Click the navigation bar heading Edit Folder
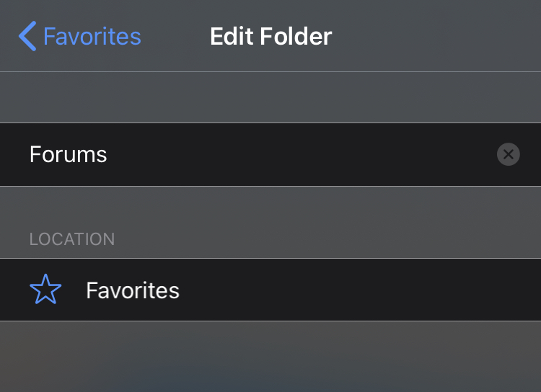This screenshot has width=541, height=392. [x=270, y=36]
